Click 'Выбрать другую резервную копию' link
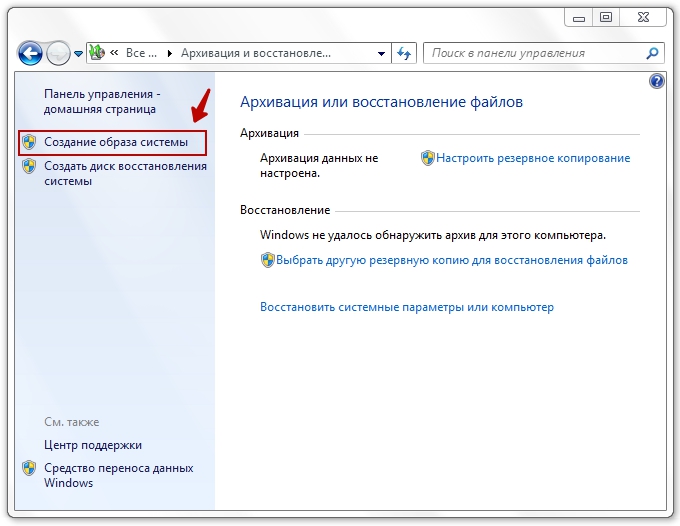 coord(452,260)
